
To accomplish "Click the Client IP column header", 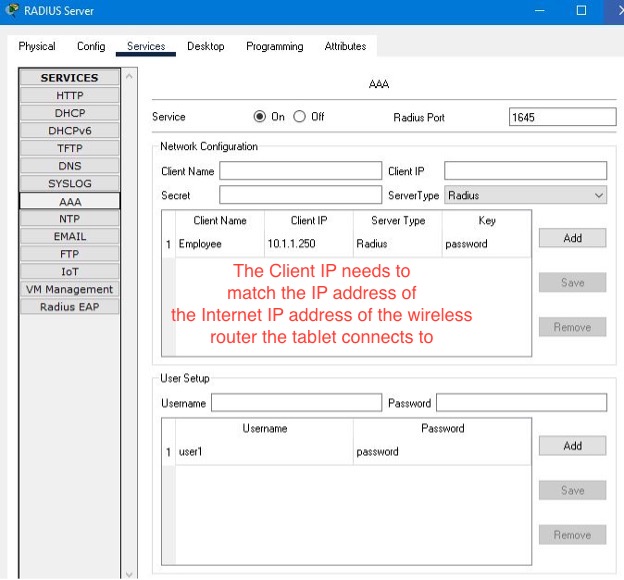I will (x=309, y=221).
